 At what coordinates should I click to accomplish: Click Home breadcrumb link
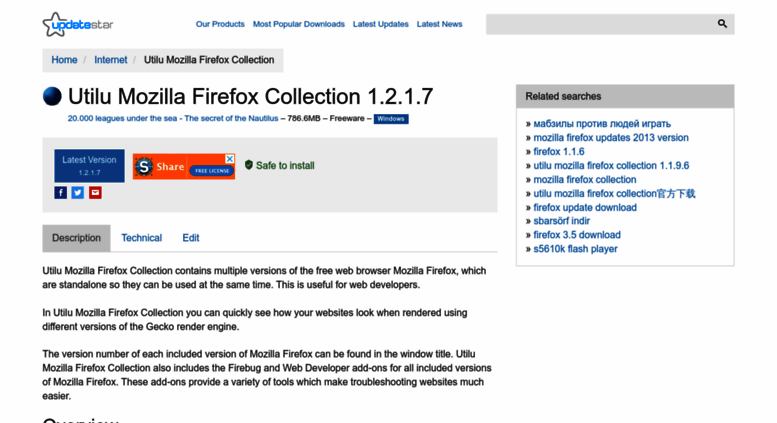64,60
